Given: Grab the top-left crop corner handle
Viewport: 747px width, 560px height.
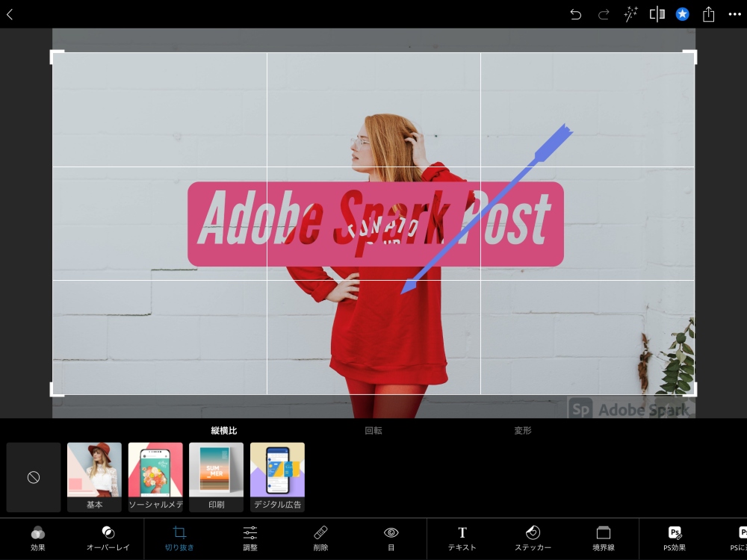Looking at the screenshot, I should pos(57,57).
